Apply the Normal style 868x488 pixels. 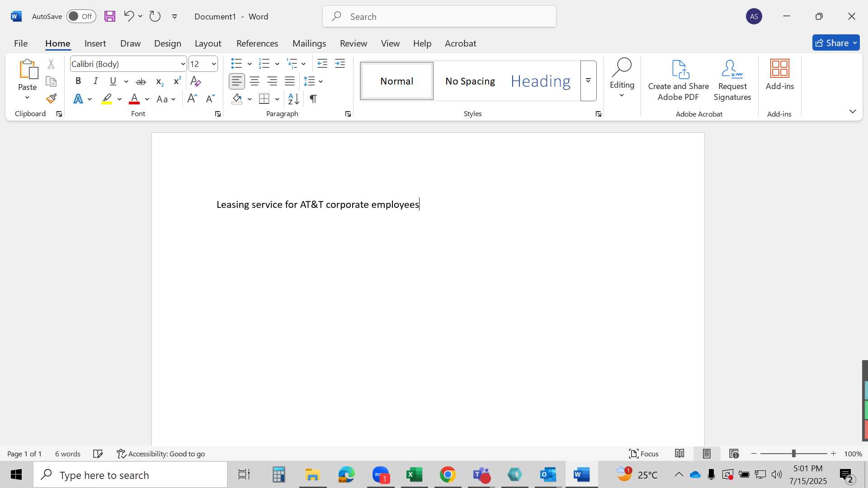pyautogui.click(x=397, y=81)
